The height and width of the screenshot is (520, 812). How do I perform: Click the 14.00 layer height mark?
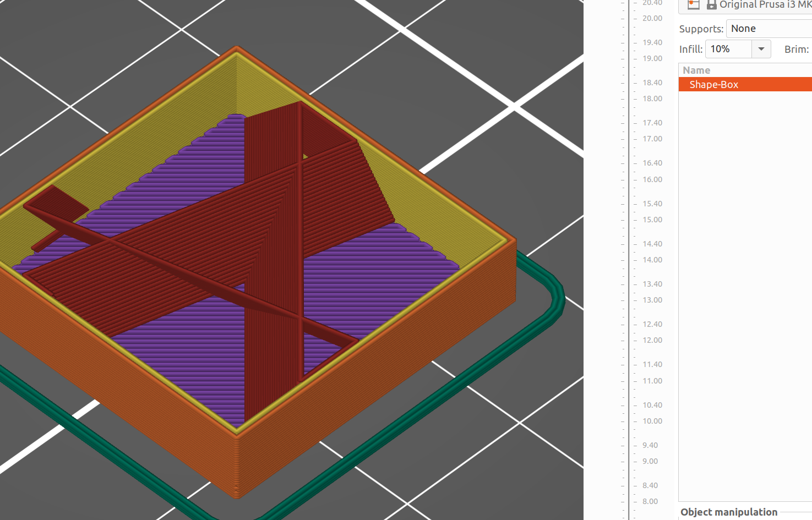tap(652, 260)
